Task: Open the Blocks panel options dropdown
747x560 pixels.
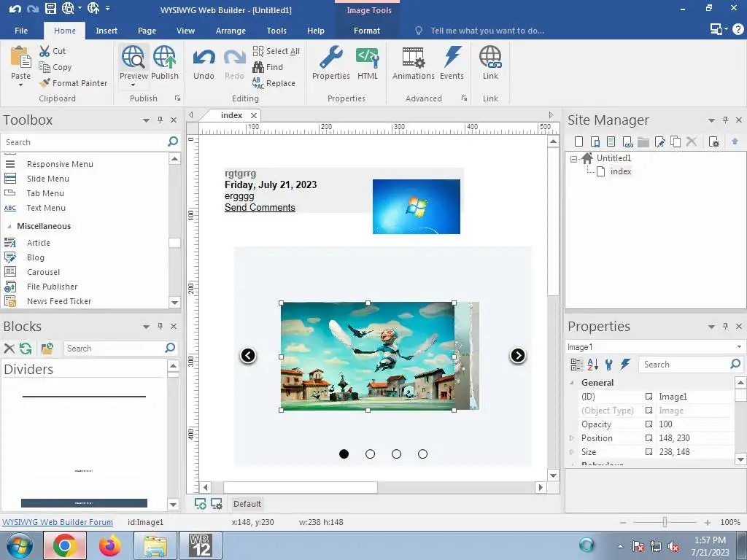Action: point(146,327)
